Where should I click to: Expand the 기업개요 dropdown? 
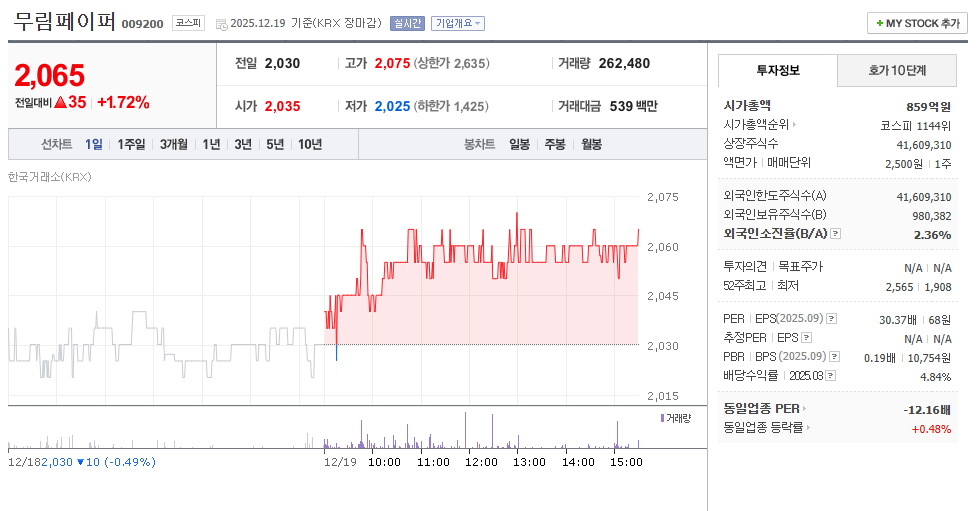458,24
